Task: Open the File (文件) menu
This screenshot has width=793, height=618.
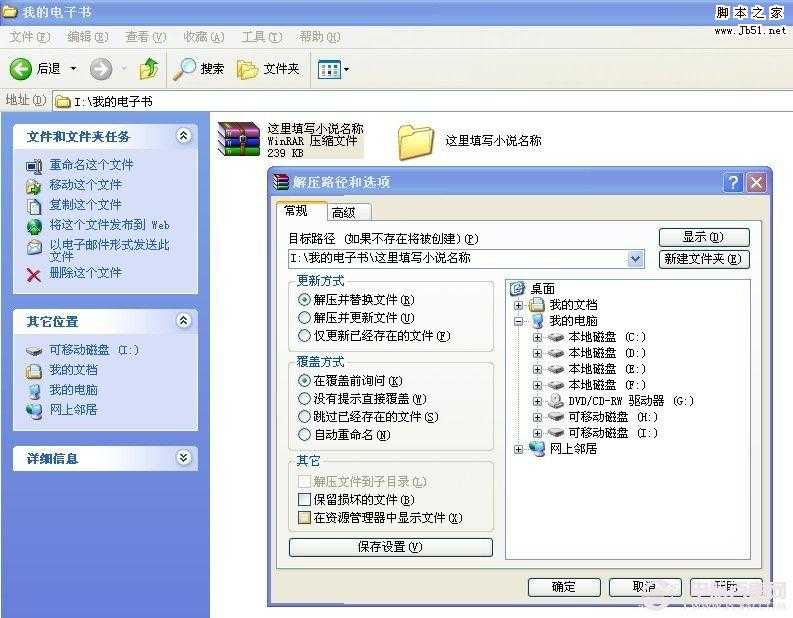Action: coord(30,37)
